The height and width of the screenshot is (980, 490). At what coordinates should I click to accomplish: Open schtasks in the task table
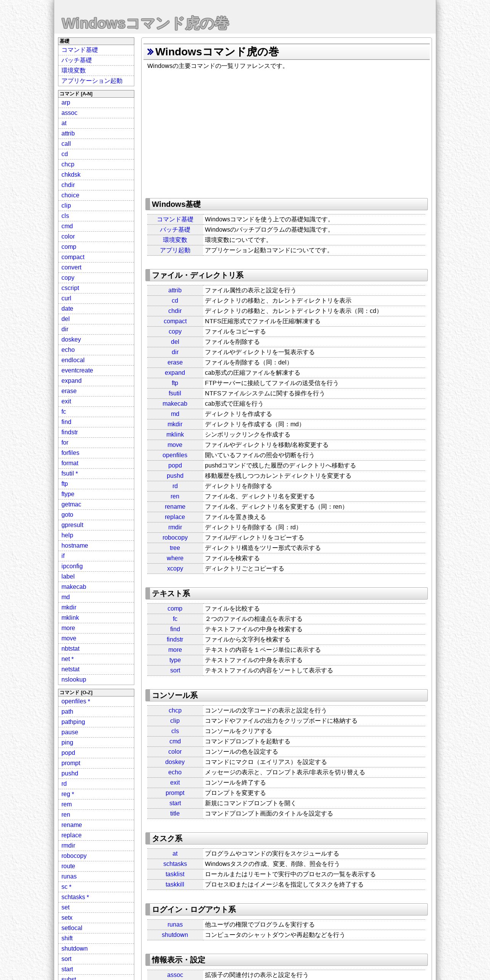175,864
